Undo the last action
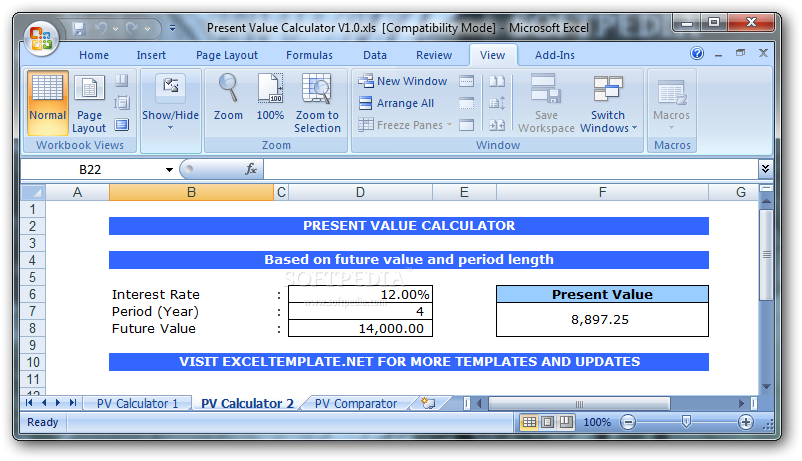The width and height of the screenshot is (802, 461). click(x=101, y=29)
